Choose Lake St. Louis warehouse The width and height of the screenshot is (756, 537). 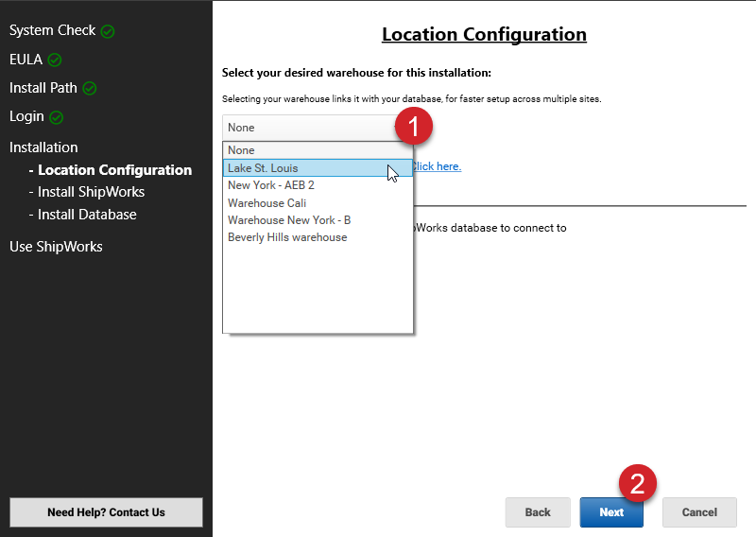[318, 168]
